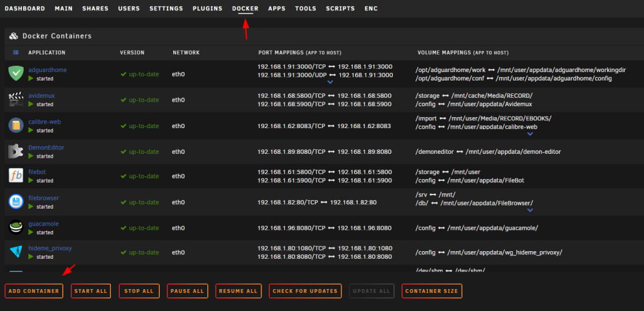Click the filebot fb icon

click(x=16, y=176)
